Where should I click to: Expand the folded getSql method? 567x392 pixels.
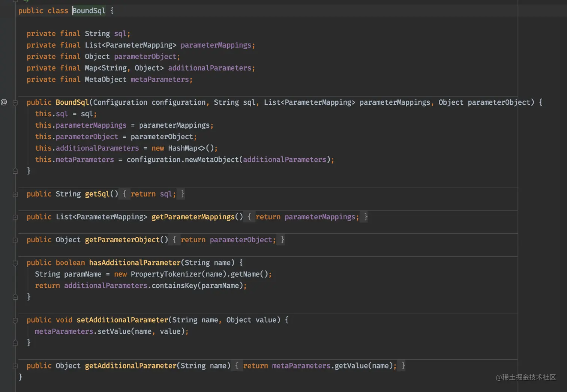(15, 194)
